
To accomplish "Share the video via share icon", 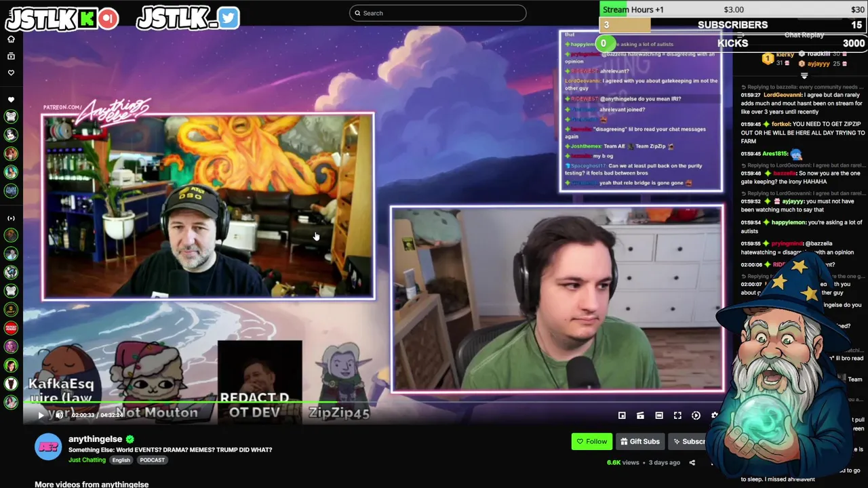I will [692, 463].
